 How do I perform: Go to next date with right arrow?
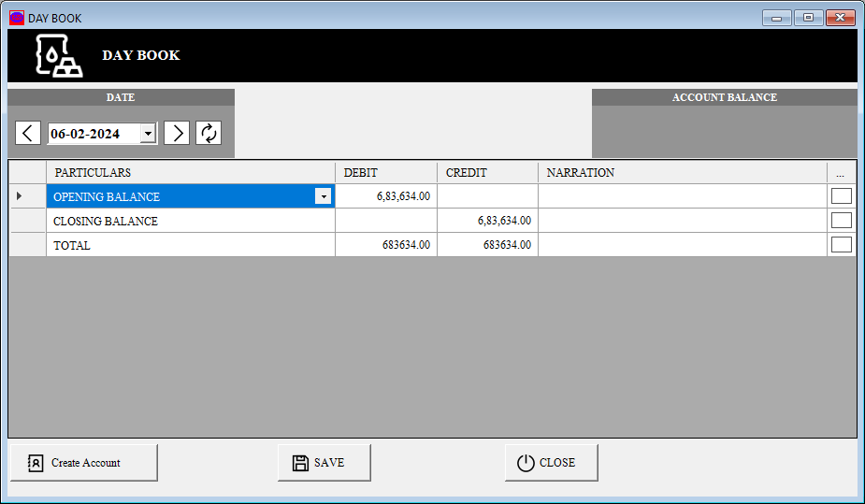pyautogui.click(x=177, y=133)
